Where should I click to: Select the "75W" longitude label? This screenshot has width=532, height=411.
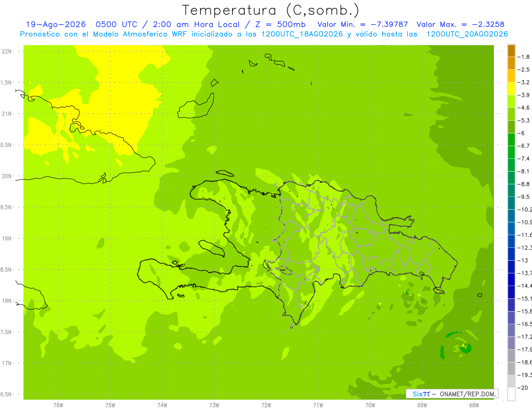110,405
